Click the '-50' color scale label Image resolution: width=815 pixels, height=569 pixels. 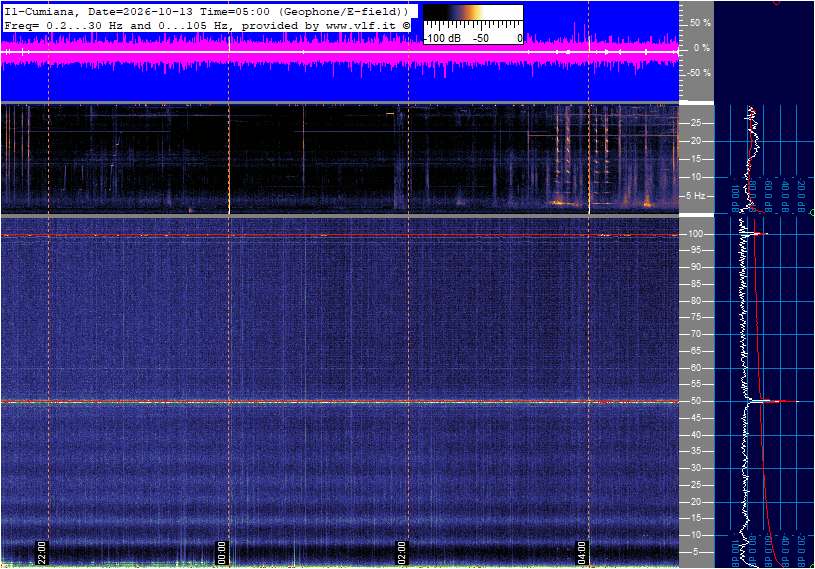[x=481, y=38]
